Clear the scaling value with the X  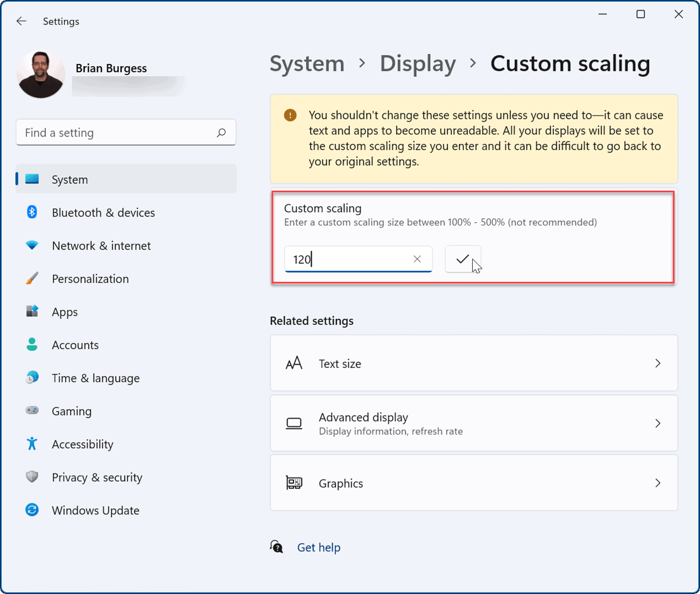pyautogui.click(x=417, y=259)
